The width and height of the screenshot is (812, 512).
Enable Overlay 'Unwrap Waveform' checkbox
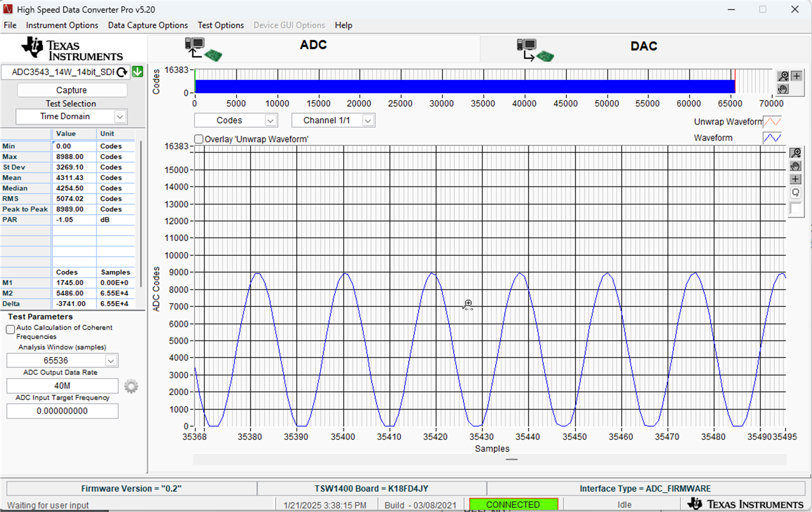coord(199,139)
